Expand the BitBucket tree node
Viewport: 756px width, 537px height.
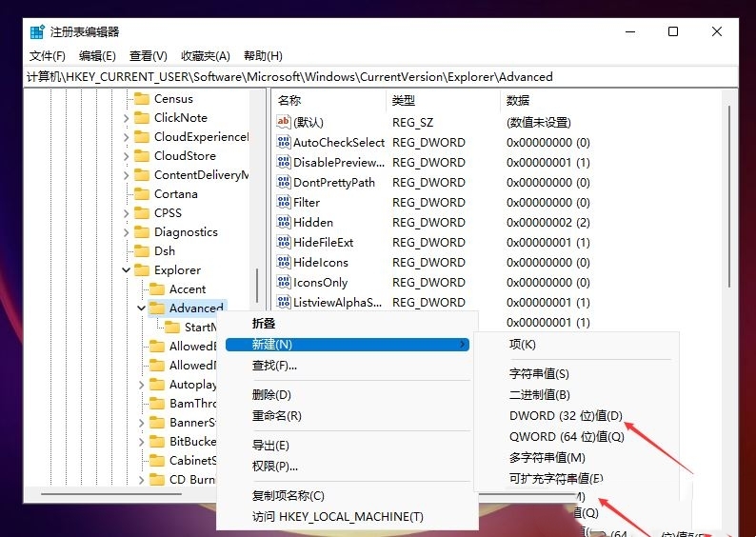(141, 442)
